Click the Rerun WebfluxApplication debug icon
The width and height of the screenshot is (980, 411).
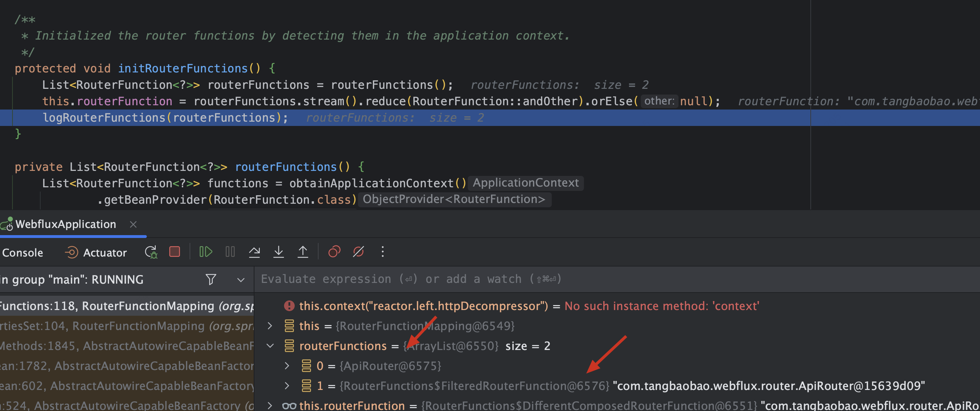[151, 252]
